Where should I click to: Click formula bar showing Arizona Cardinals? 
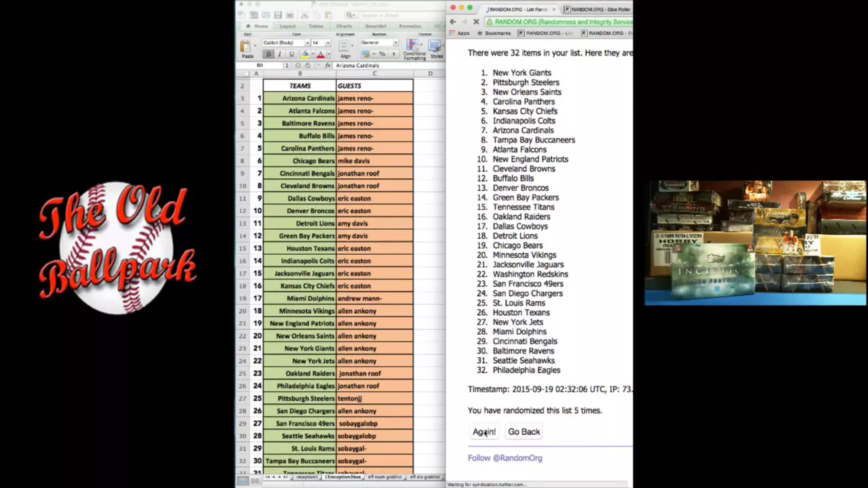tap(388, 65)
